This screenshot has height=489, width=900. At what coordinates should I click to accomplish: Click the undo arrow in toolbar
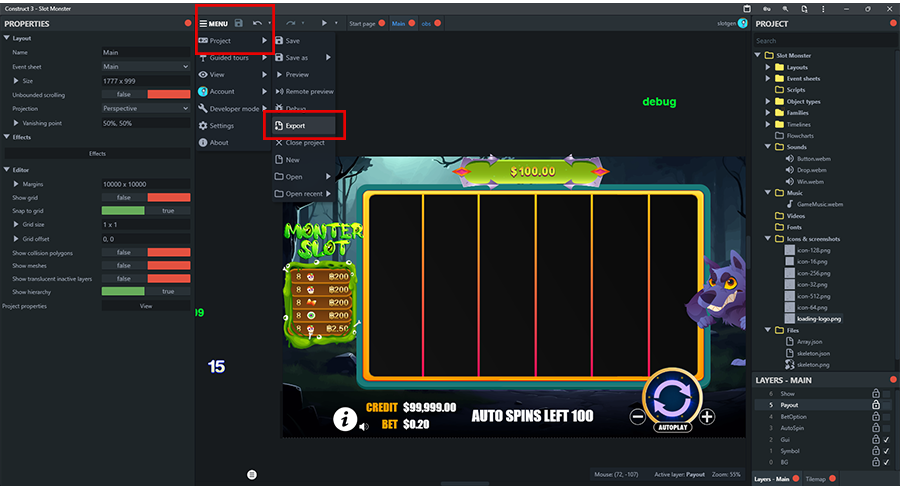point(257,23)
